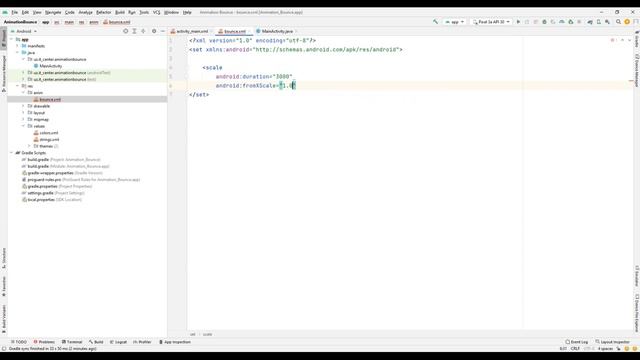The width and height of the screenshot is (640, 360).
Task: Place cursor on the android:duration line in editor
Action: 254,77
